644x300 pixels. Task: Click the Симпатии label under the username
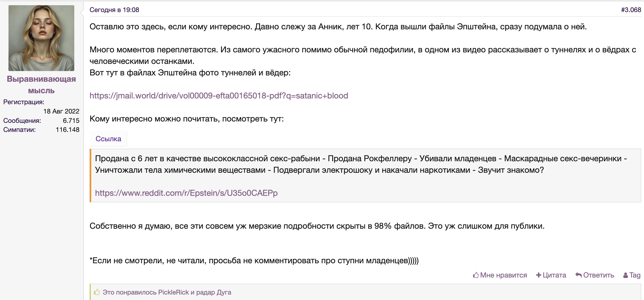[x=19, y=130]
